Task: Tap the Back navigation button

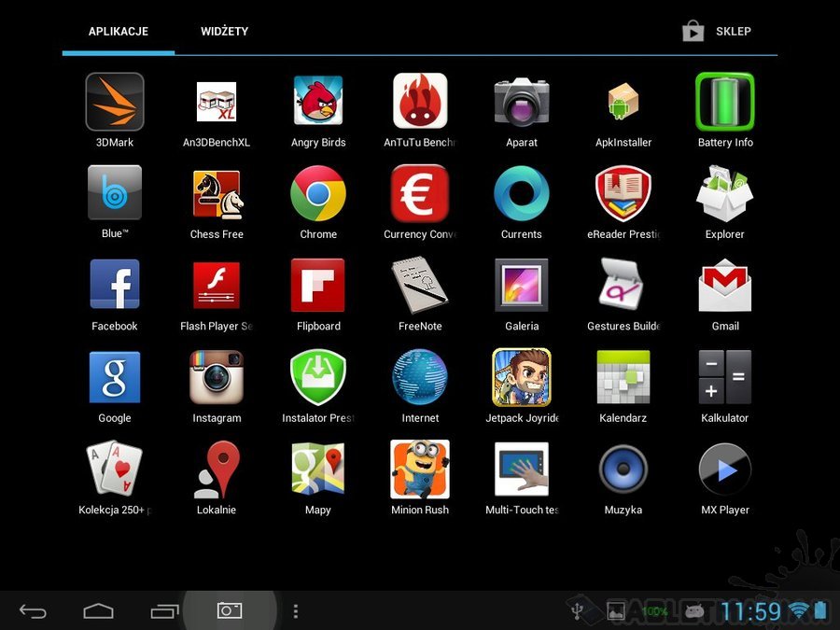Action: (34, 611)
